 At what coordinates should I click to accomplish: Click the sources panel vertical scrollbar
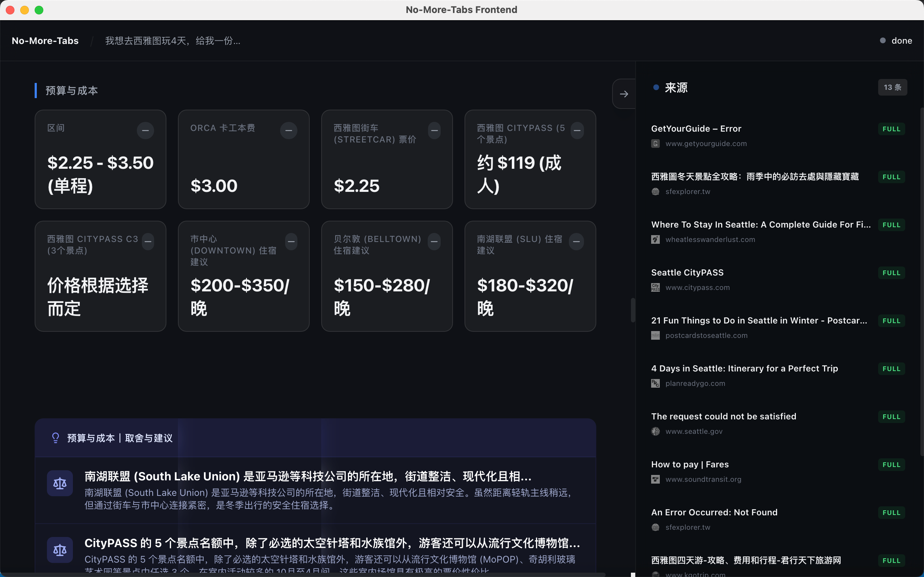pyautogui.click(x=921, y=282)
